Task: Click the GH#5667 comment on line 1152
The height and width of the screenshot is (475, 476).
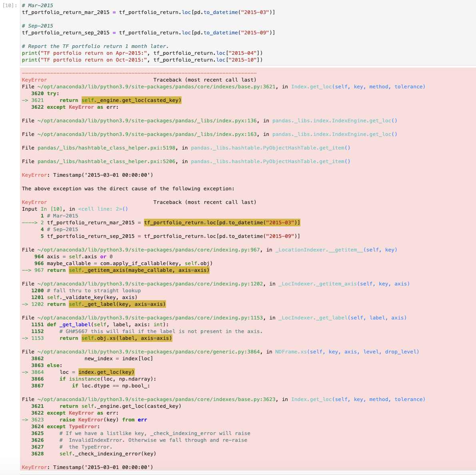Action: coord(161,331)
